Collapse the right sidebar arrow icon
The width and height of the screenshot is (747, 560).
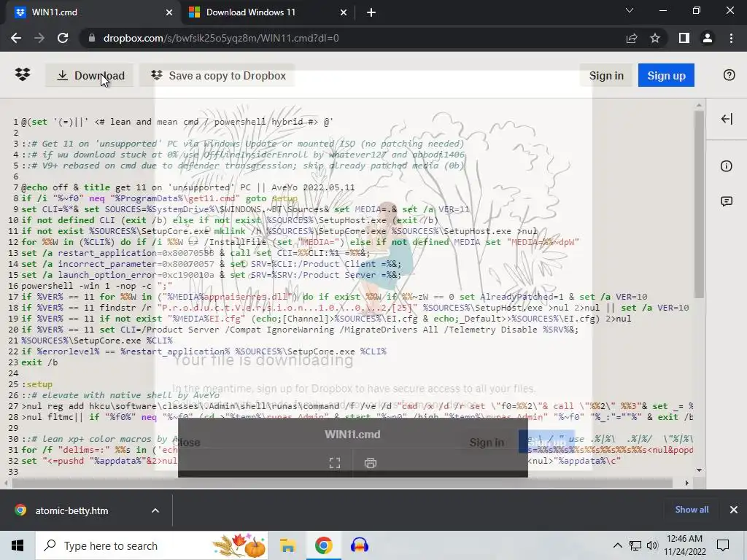point(727,119)
